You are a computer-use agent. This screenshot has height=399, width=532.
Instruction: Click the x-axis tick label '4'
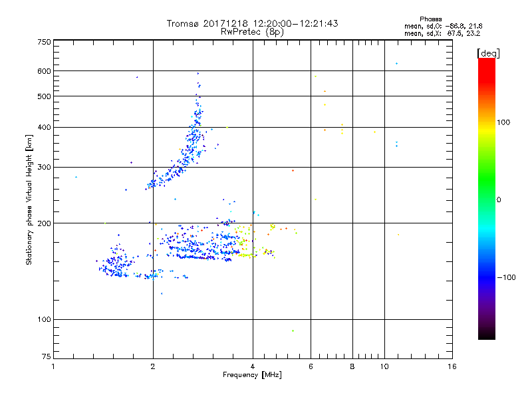253,366
